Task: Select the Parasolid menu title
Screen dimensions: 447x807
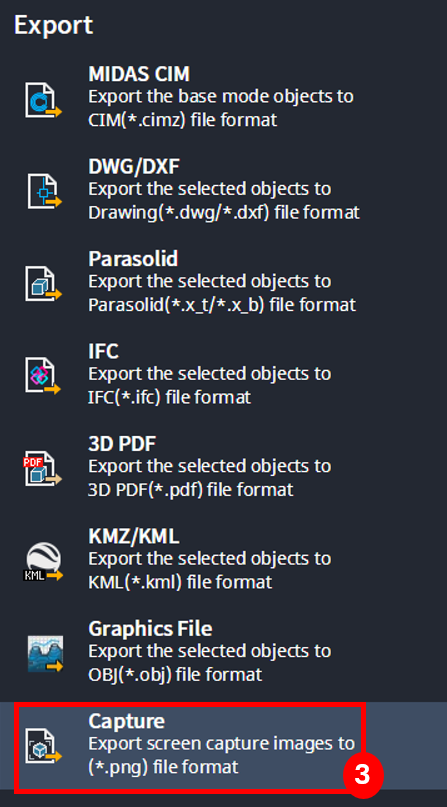Action: coord(133,259)
